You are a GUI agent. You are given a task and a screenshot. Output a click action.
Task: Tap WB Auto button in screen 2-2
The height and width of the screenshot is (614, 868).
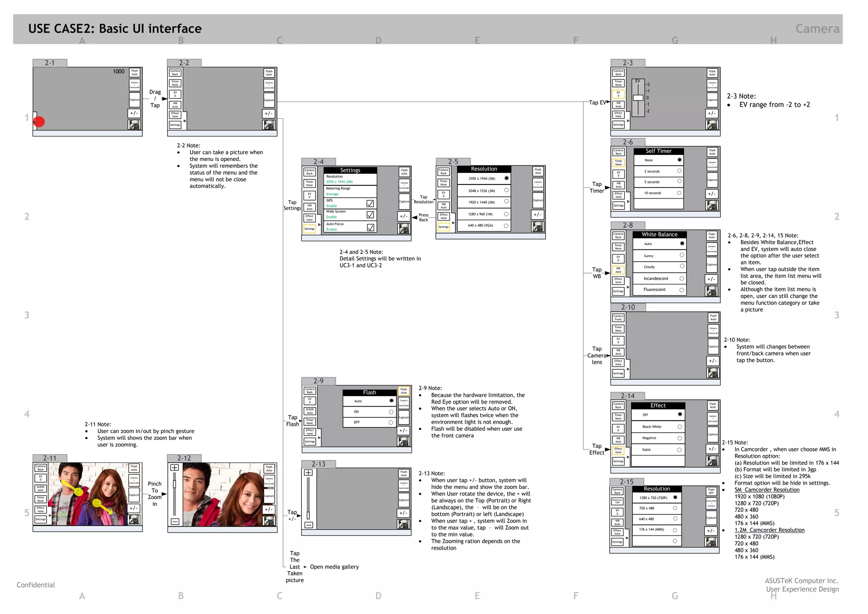pos(175,105)
